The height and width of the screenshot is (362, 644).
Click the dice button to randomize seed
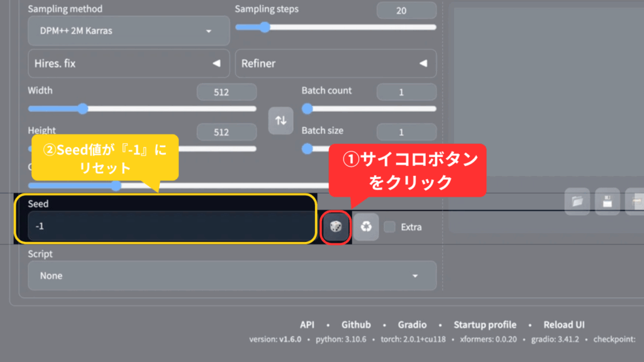[x=336, y=226]
